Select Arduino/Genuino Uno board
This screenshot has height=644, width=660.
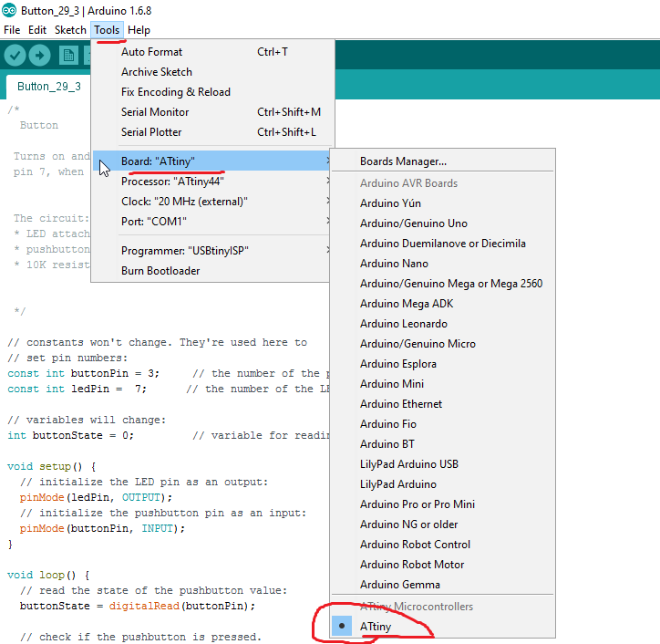tap(442, 223)
